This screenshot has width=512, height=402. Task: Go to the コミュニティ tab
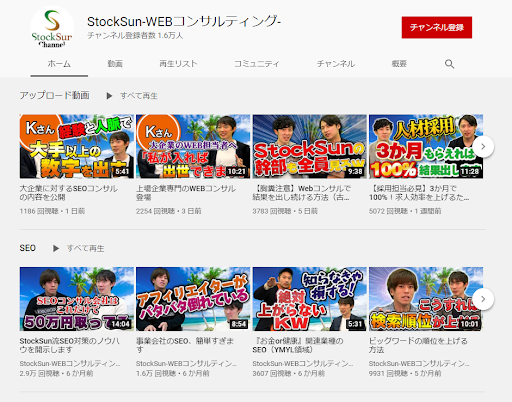(x=256, y=64)
